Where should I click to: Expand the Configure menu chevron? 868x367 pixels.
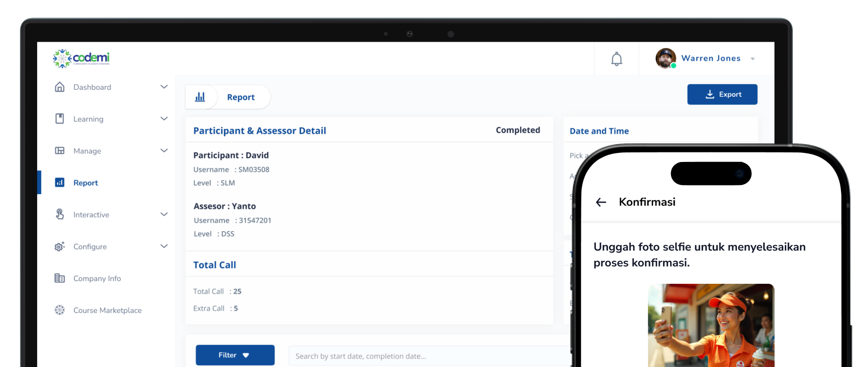click(164, 246)
